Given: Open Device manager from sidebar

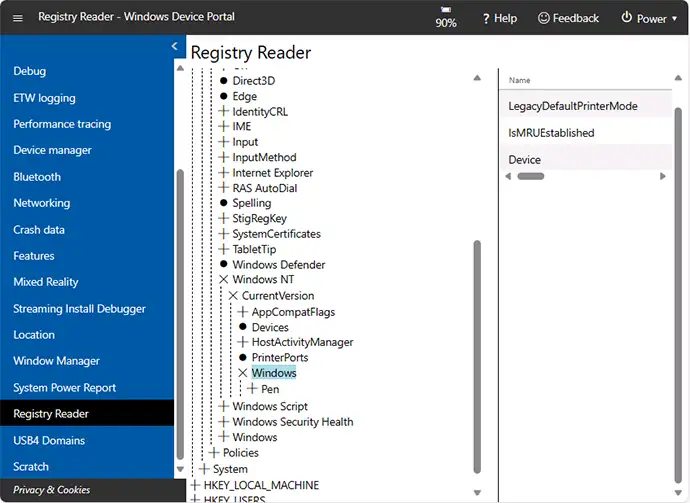Looking at the screenshot, I should (52, 150).
